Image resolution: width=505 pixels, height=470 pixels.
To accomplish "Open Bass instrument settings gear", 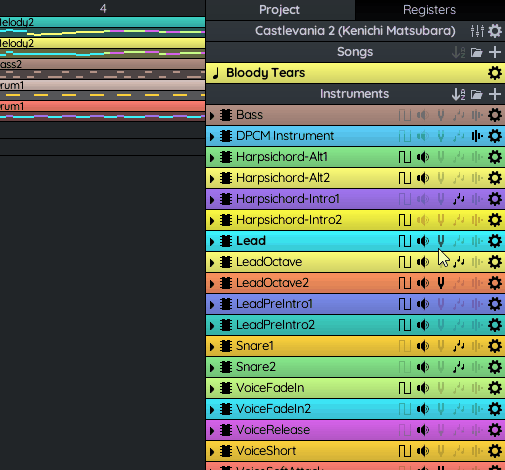I will (x=495, y=115).
